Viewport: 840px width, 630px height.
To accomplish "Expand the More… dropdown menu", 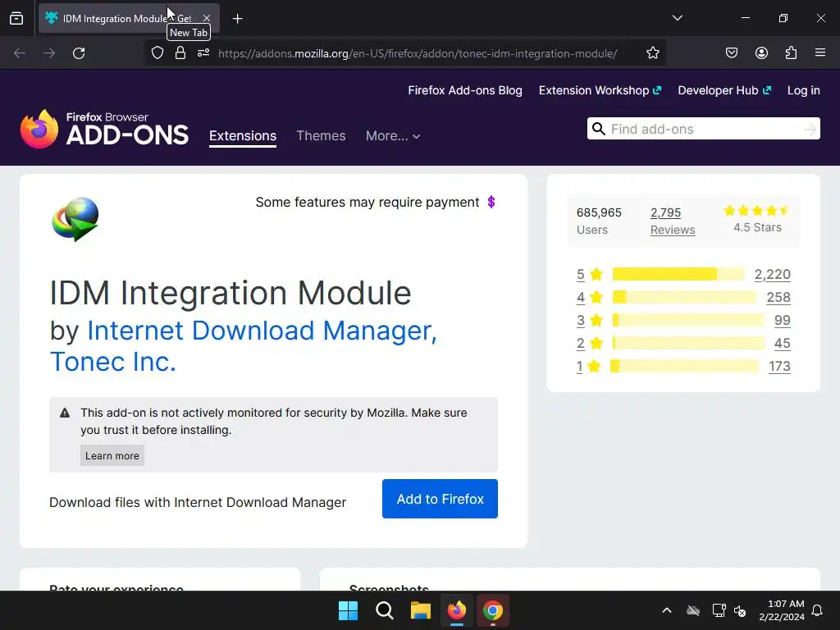I will click(x=393, y=136).
